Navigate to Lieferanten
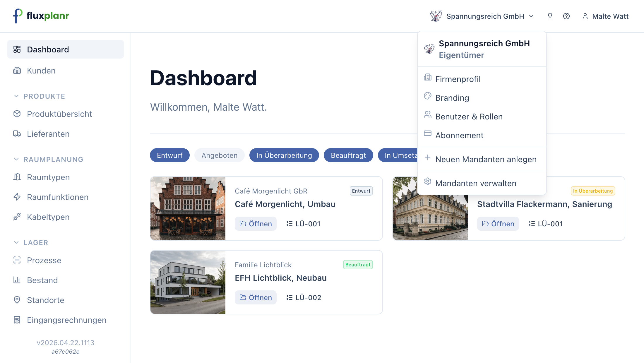This screenshot has height=363, width=644. (x=66, y=134)
